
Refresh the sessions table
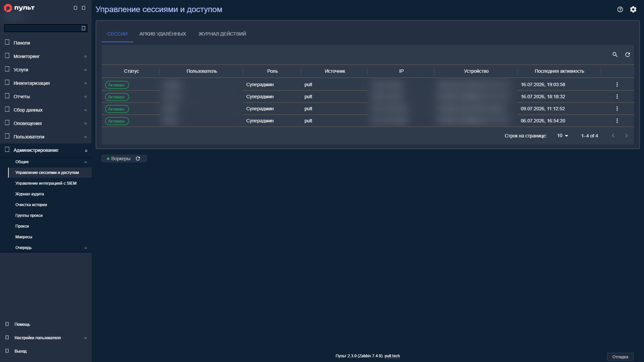[x=628, y=55]
